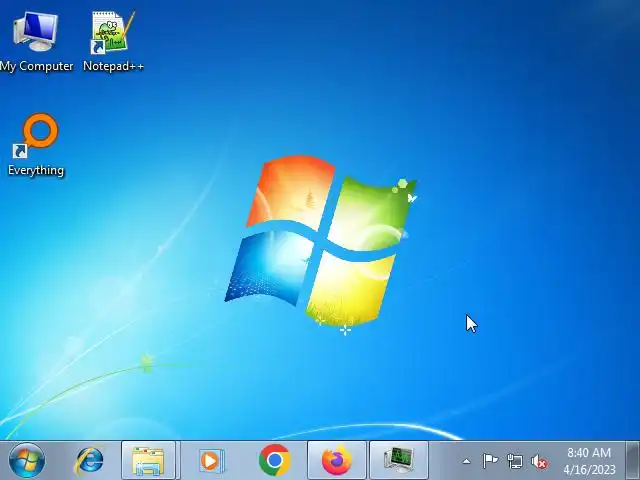Click the "Everything" label text
Screen dimensions: 640x480
(x=36, y=170)
